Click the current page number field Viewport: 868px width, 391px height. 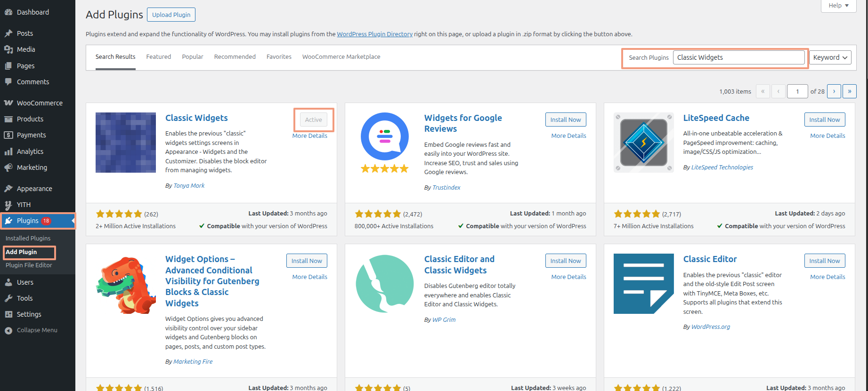pos(798,91)
